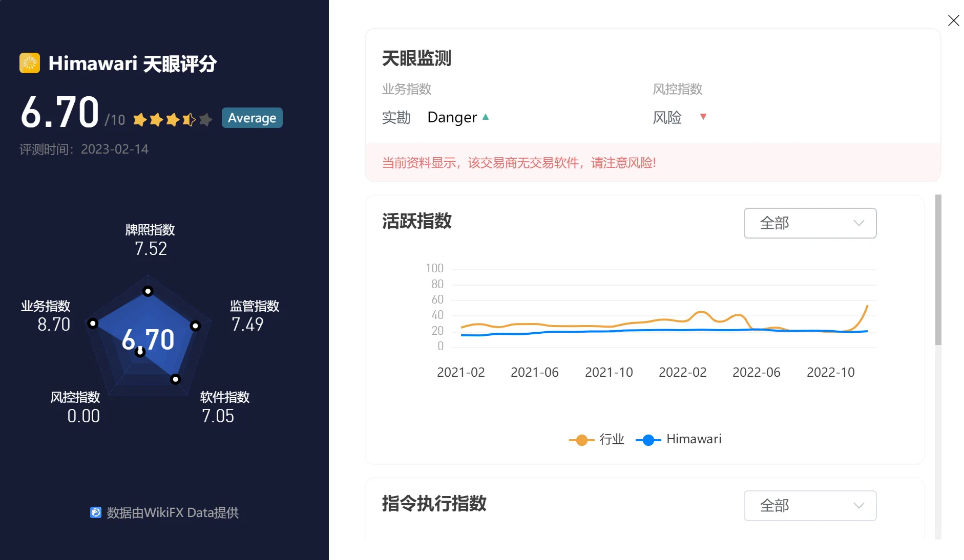
Task: Click the 天眼监测 heading
Action: point(416,58)
